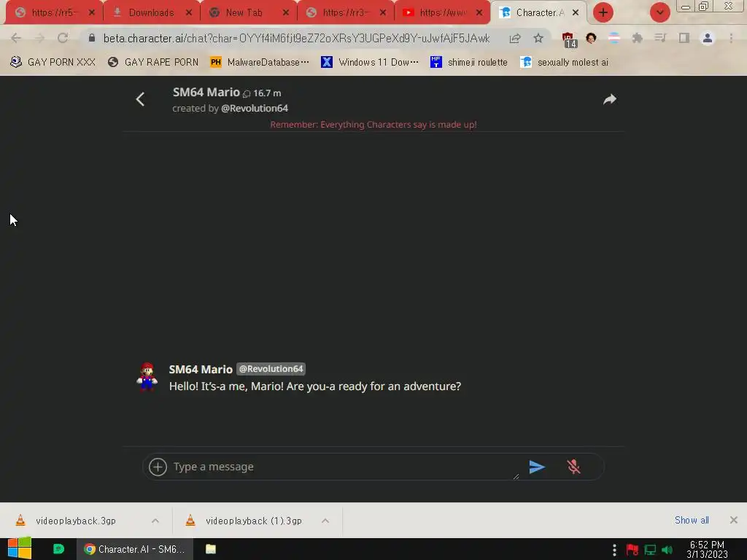Click the lock site info icon
Screen dimensions: 747x560
[x=92, y=38]
